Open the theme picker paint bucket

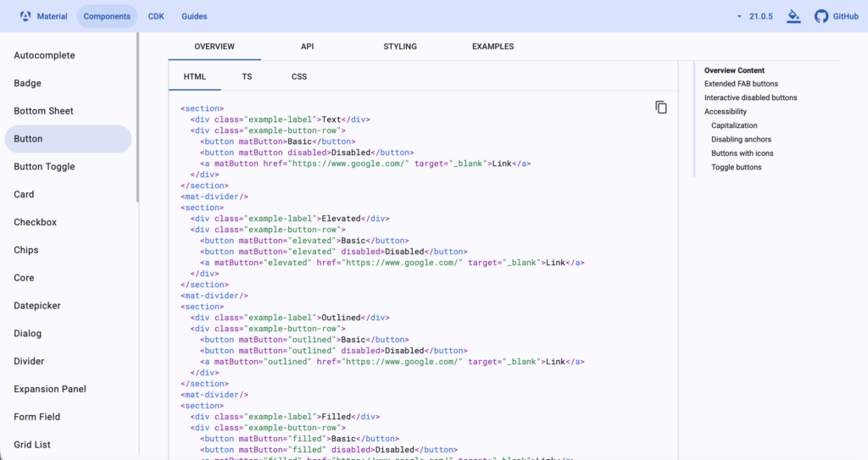(793, 16)
